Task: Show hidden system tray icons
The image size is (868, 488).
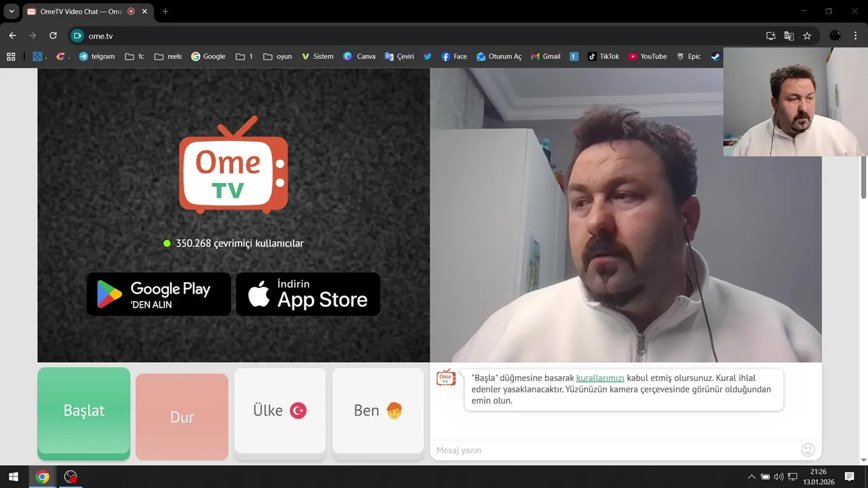Action: pyautogui.click(x=751, y=477)
